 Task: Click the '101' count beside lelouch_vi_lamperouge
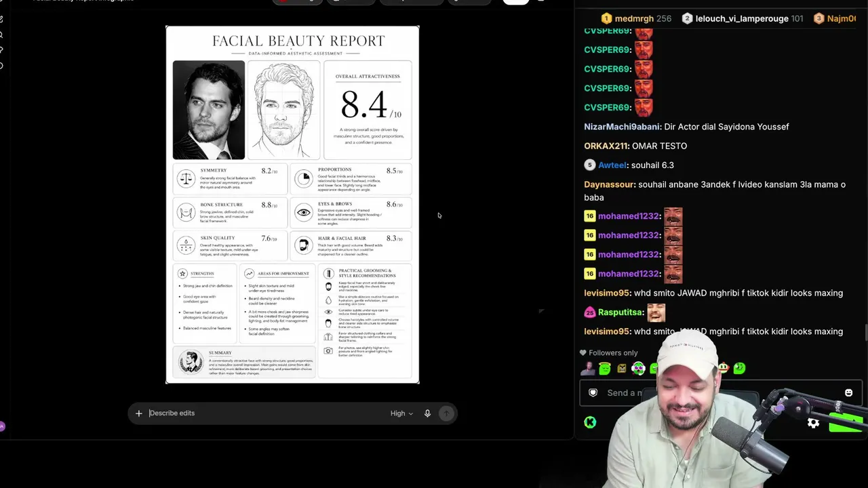[x=797, y=19]
